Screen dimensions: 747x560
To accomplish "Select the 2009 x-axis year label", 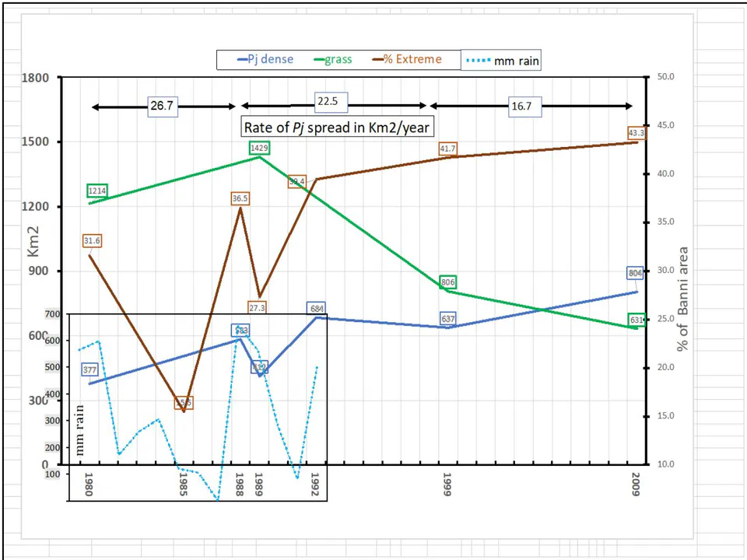I will coord(635,485).
